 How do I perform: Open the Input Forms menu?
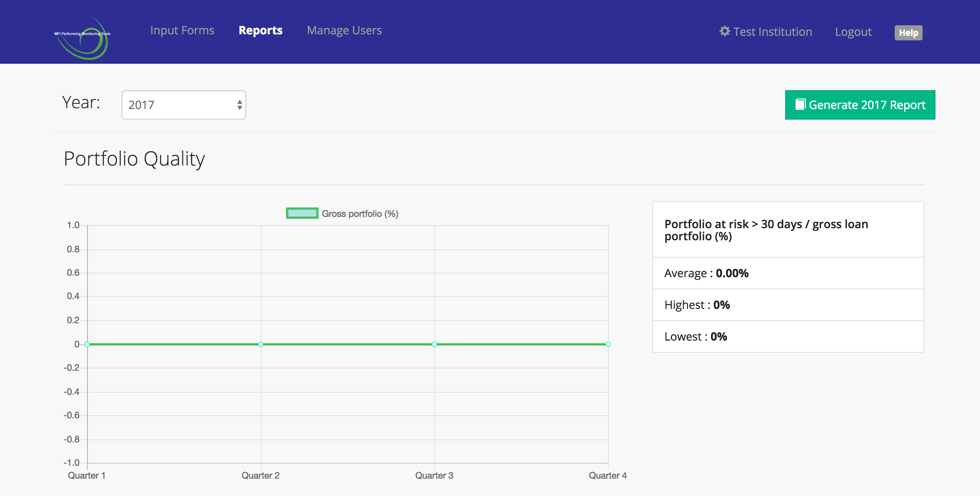[182, 31]
